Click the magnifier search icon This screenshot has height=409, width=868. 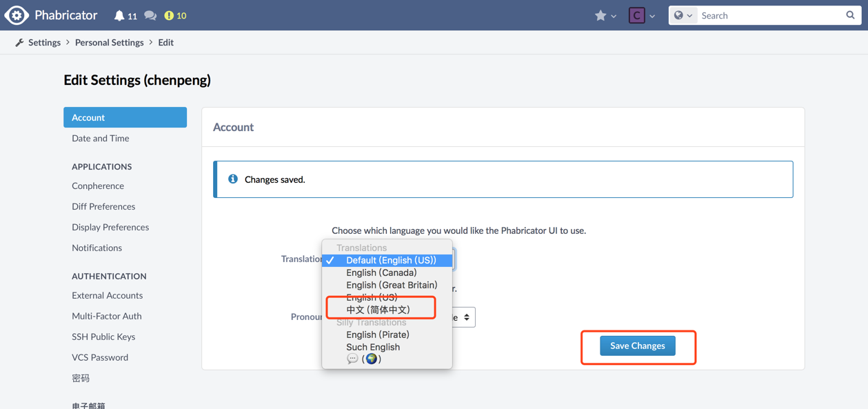click(850, 15)
